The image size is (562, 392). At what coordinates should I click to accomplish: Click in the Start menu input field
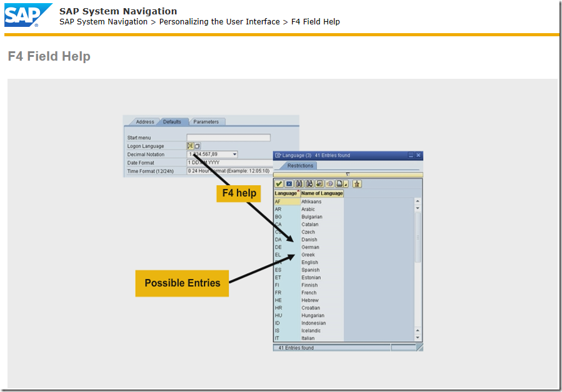coord(228,138)
